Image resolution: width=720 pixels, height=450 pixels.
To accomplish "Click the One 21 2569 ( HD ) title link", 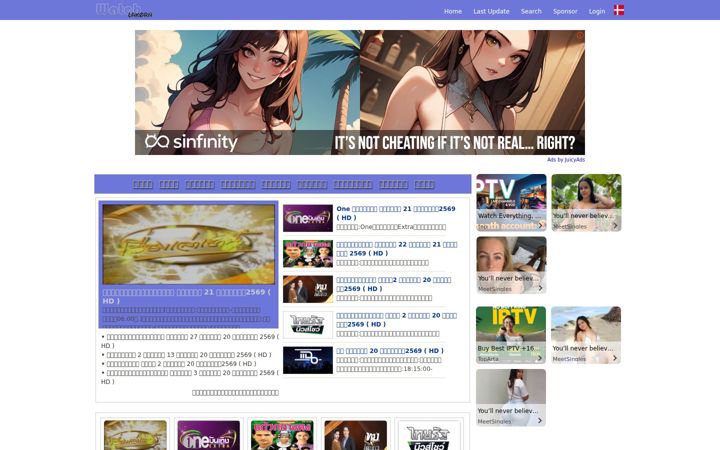I will tap(396, 213).
